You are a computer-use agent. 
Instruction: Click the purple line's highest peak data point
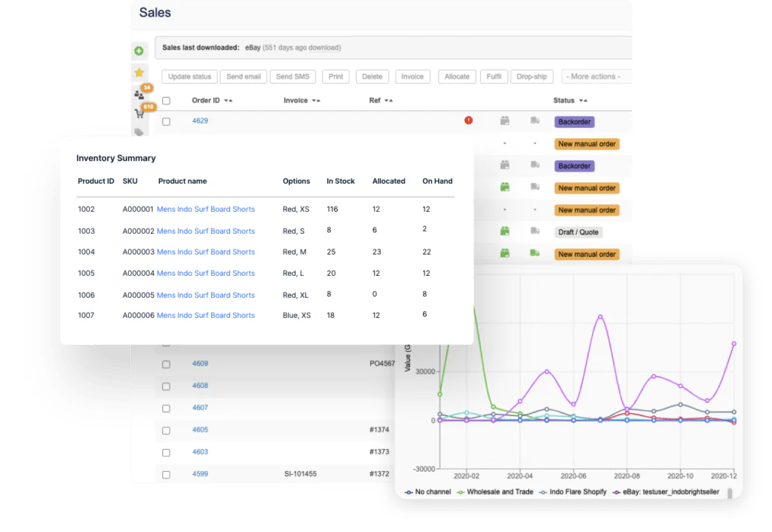600,316
